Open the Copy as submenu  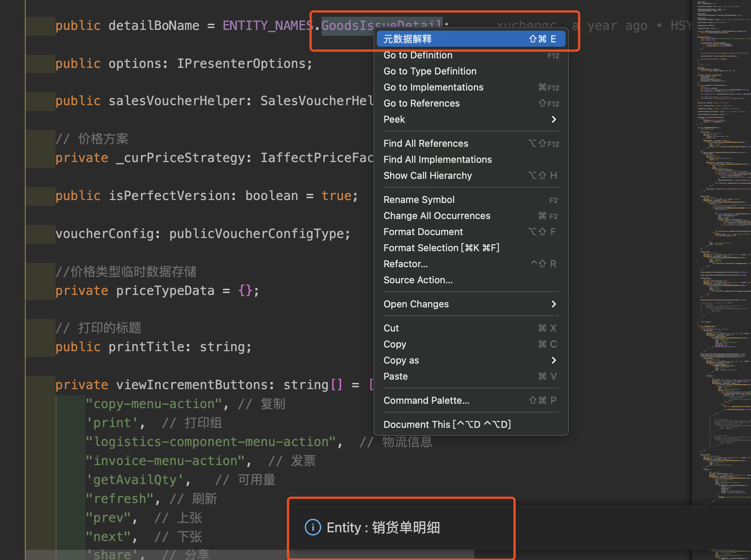pos(471,360)
